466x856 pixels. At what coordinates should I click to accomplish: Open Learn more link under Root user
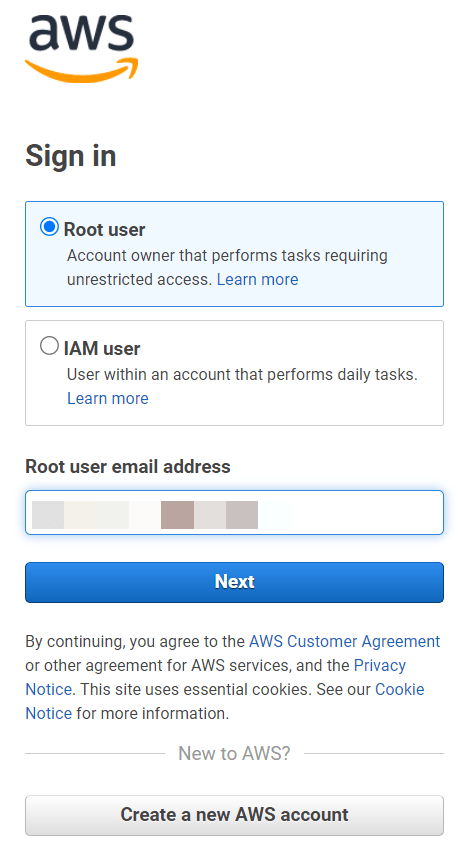[258, 280]
